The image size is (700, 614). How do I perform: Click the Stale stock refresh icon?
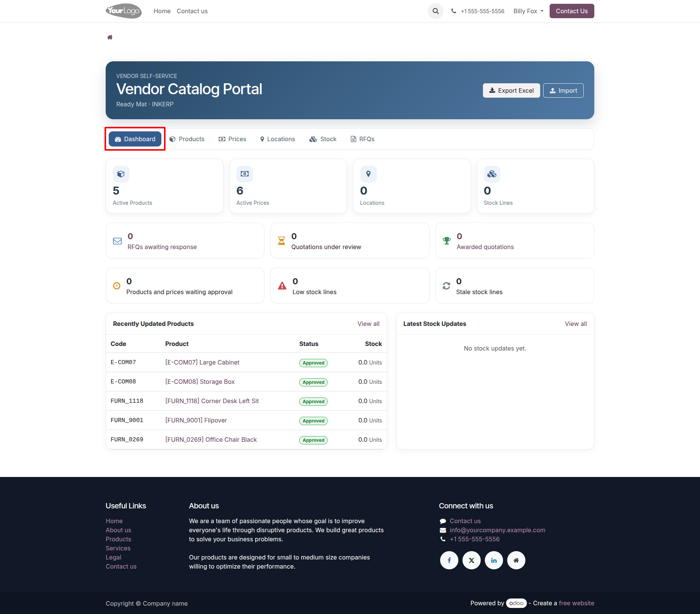(447, 286)
